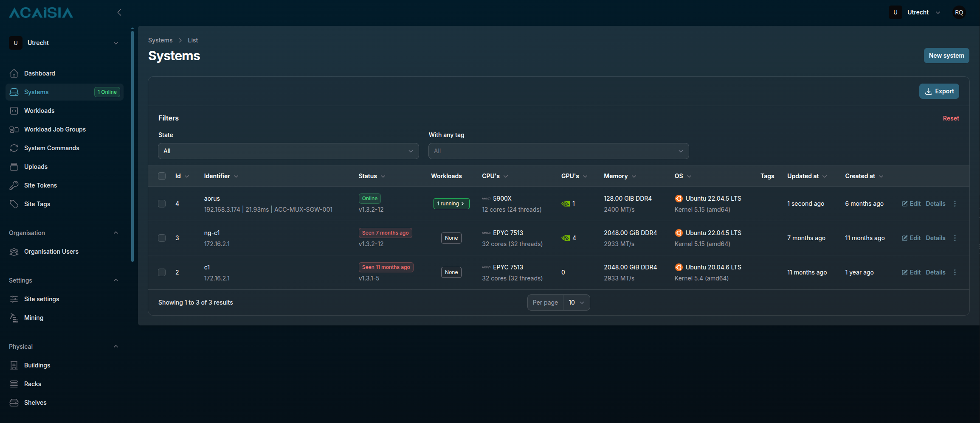Open Details for ng-c1
The width and height of the screenshot is (980, 423).
click(x=935, y=238)
